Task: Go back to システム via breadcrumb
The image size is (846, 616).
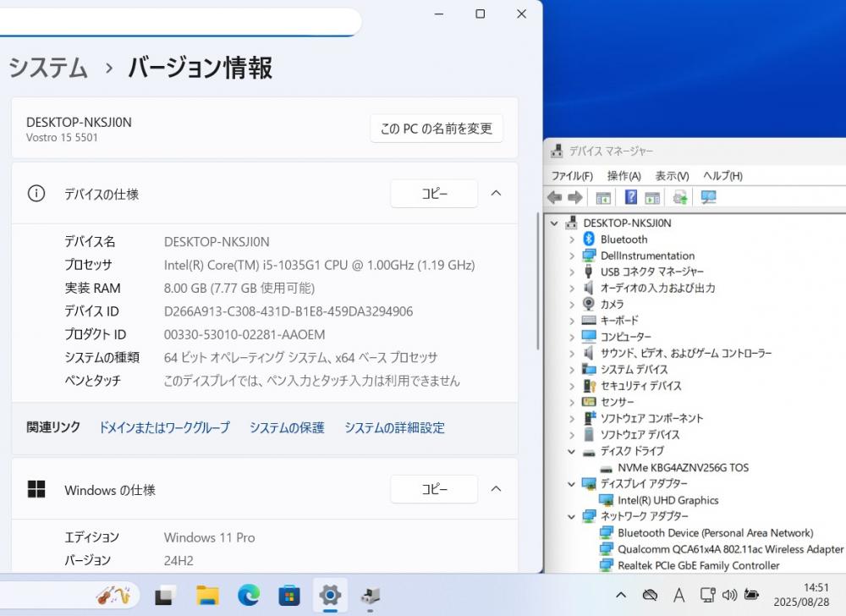Action: [48, 68]
